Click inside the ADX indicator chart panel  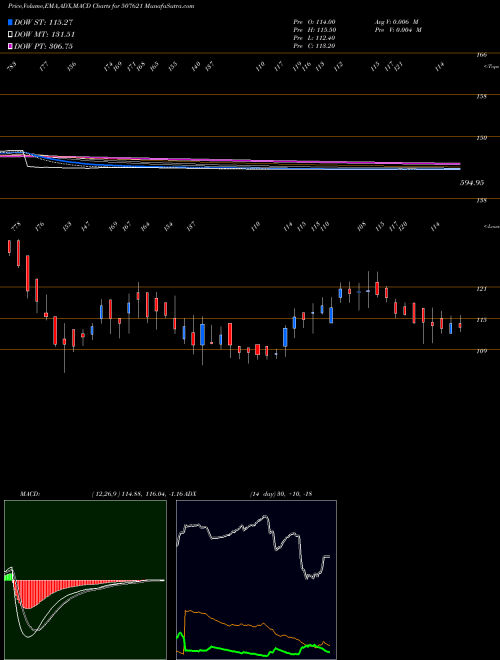256,580
